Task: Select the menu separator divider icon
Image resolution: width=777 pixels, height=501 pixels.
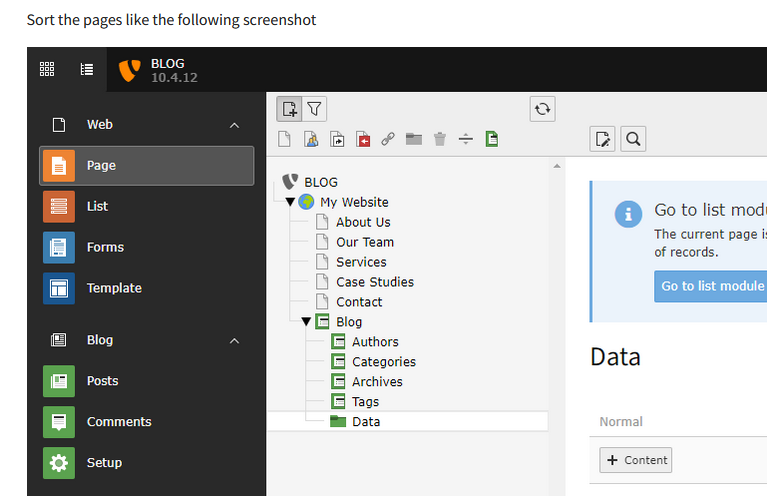Action: [466, 139]
